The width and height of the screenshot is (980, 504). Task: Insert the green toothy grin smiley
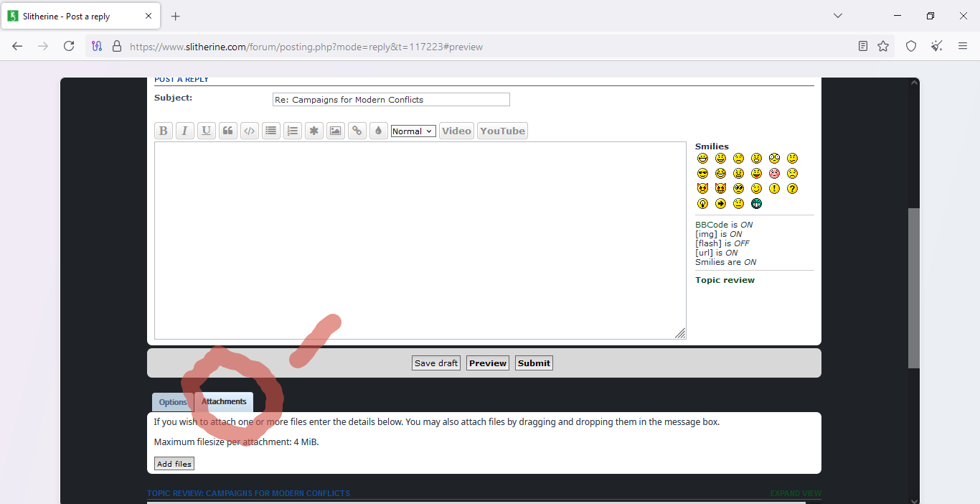click(756, 204)
